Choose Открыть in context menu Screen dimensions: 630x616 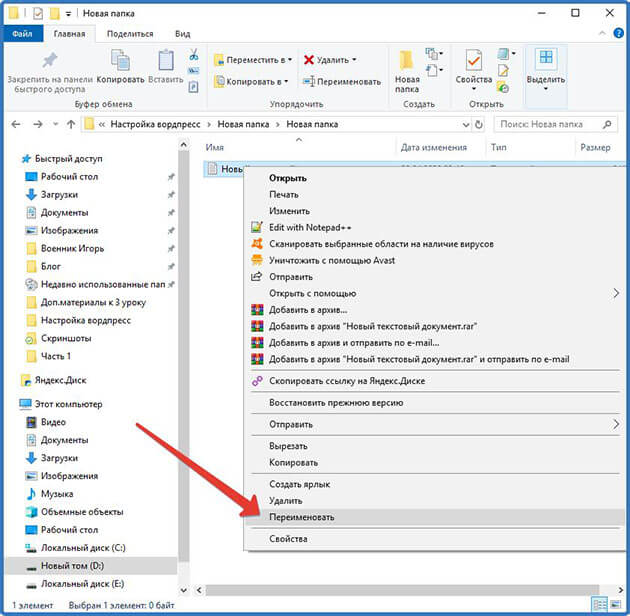(x=435, y=178)
